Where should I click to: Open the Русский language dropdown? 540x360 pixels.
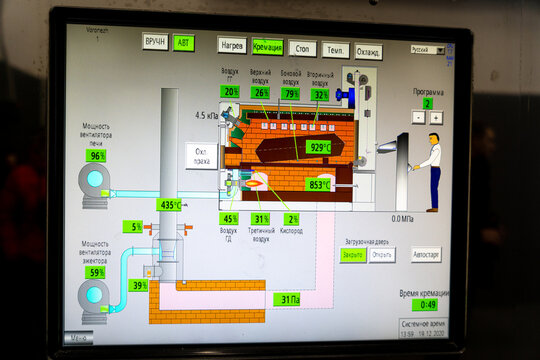click(428, 50)
